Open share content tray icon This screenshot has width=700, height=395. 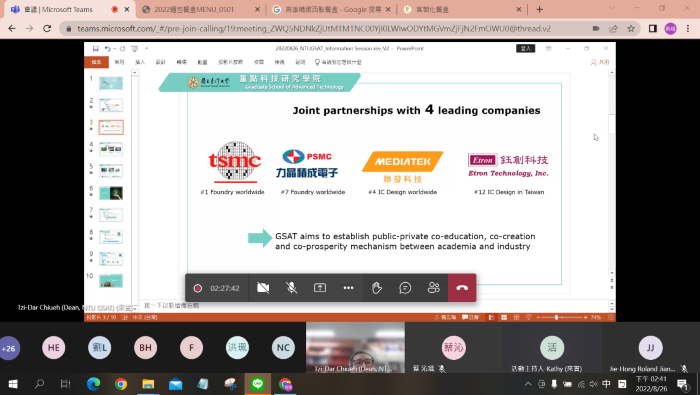click(x=320, y=288)
